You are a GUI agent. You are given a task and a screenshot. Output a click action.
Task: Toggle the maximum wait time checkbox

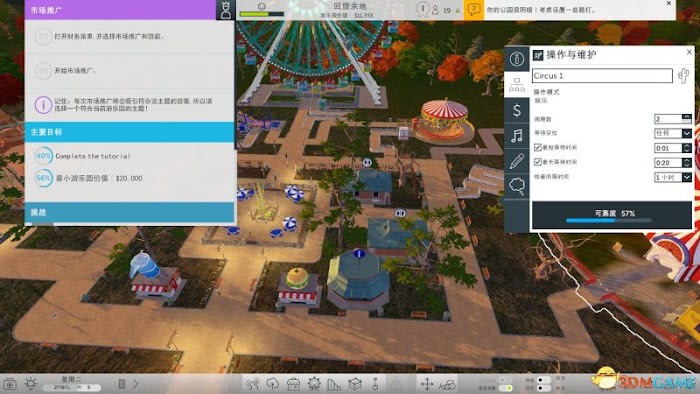point(538,162)
